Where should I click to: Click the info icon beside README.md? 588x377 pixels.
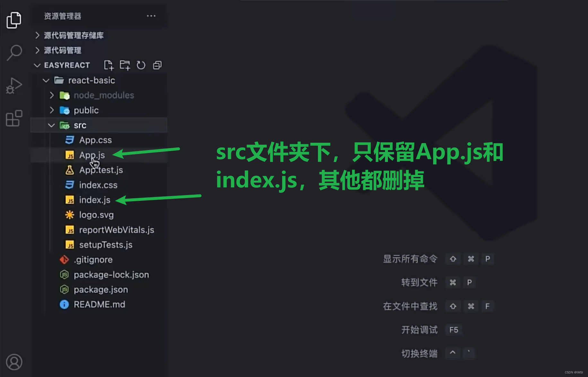click(x=64, y=304)
